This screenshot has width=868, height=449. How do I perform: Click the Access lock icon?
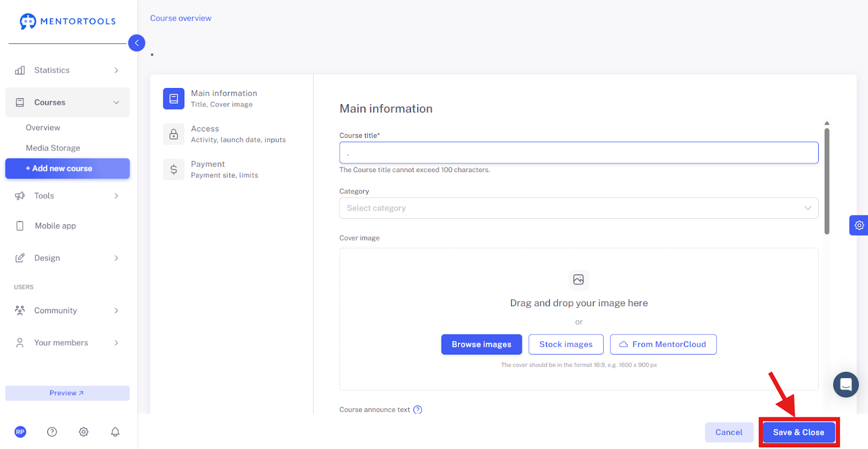pos(174,134)
